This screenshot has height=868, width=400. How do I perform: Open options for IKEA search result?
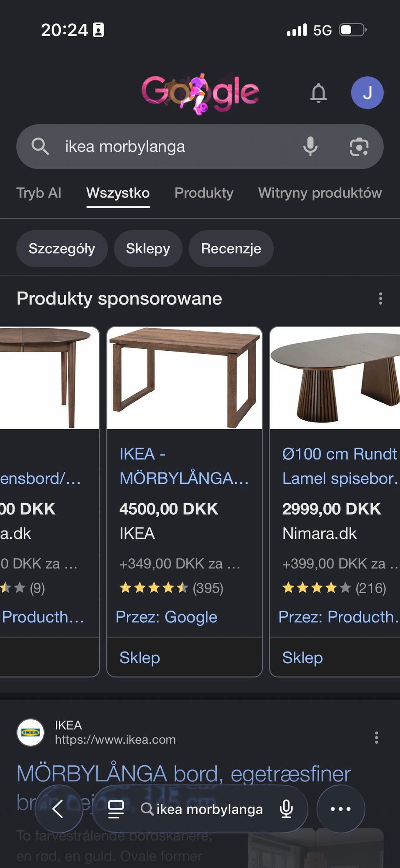coord(377,737)
